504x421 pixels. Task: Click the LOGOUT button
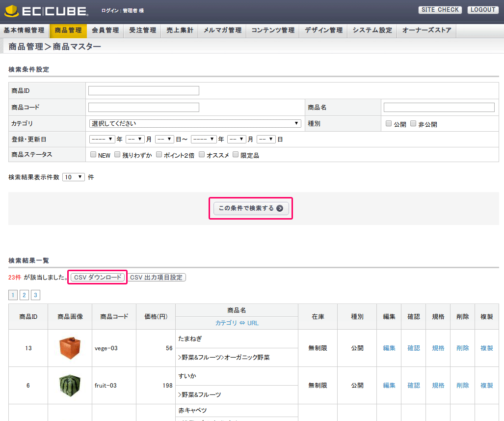click(x=482, y=10)
